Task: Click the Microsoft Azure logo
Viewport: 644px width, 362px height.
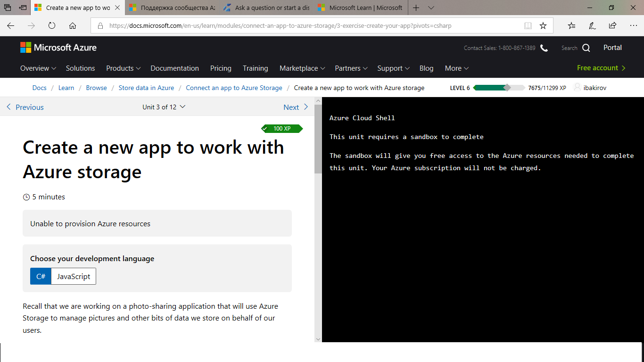Action: 58,47
